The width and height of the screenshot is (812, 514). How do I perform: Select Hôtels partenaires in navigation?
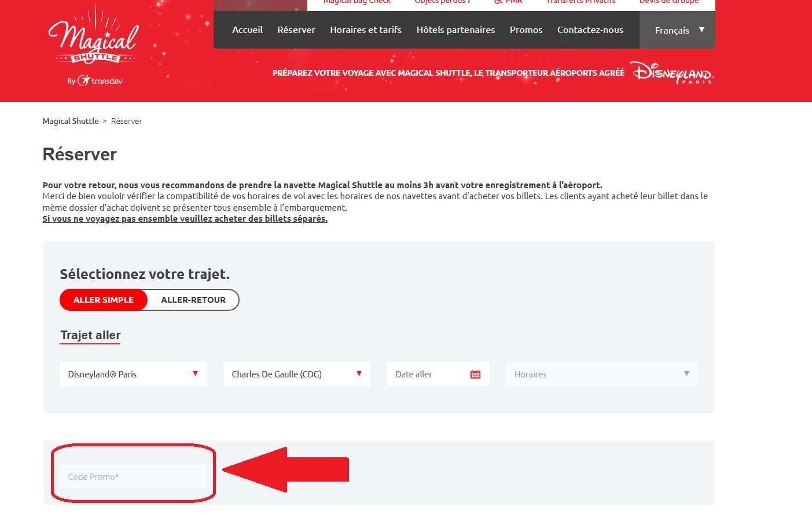[x=456, y=30]
